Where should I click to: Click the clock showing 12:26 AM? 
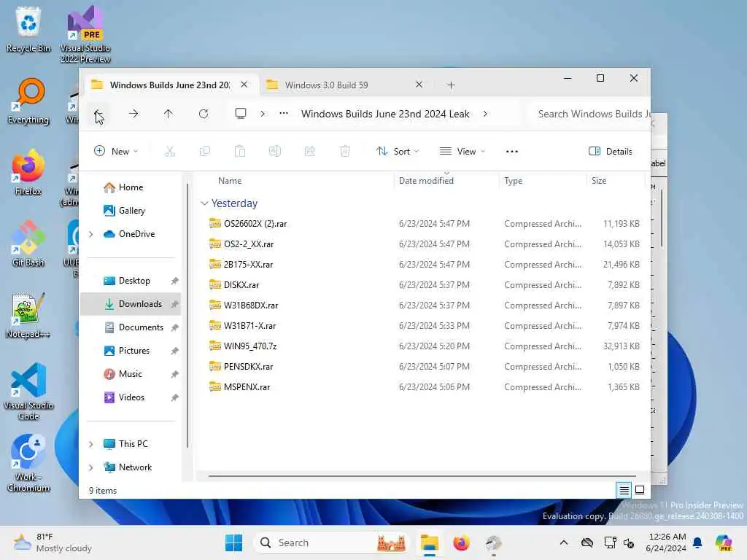pyautogui.click(x=666, y=542)
